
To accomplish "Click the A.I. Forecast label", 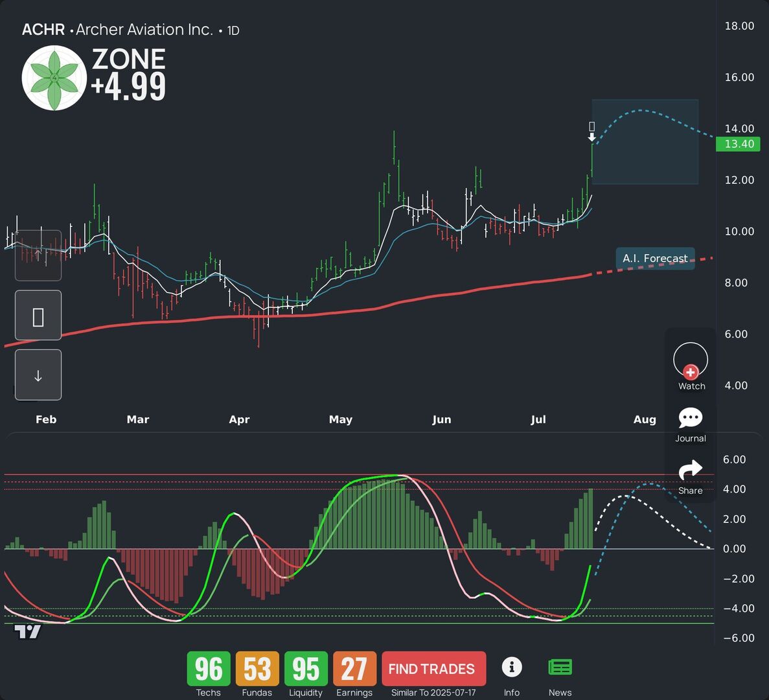I will tap(655, 259).
